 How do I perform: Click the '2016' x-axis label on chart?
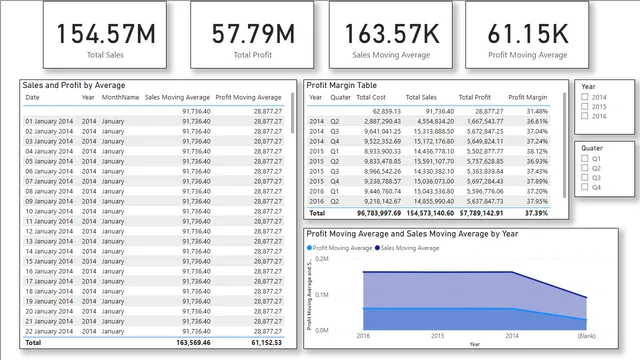(363, 336)
